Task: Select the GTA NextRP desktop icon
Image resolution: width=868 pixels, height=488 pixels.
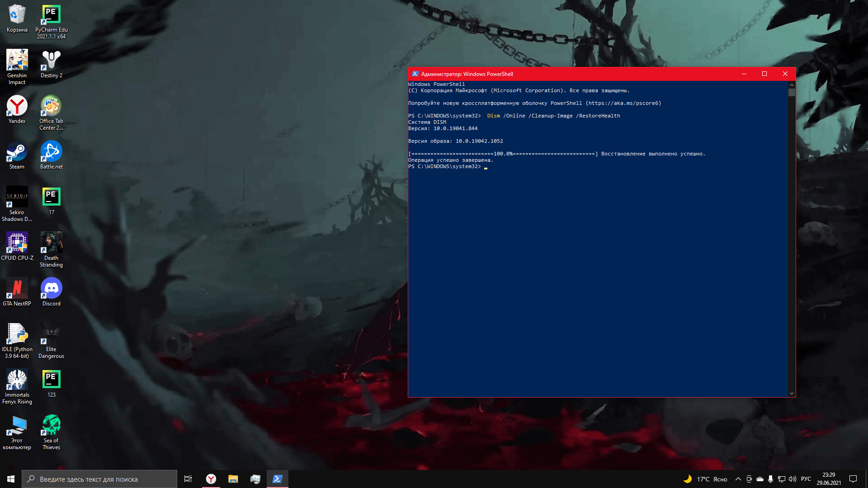Action: [17, 292]
